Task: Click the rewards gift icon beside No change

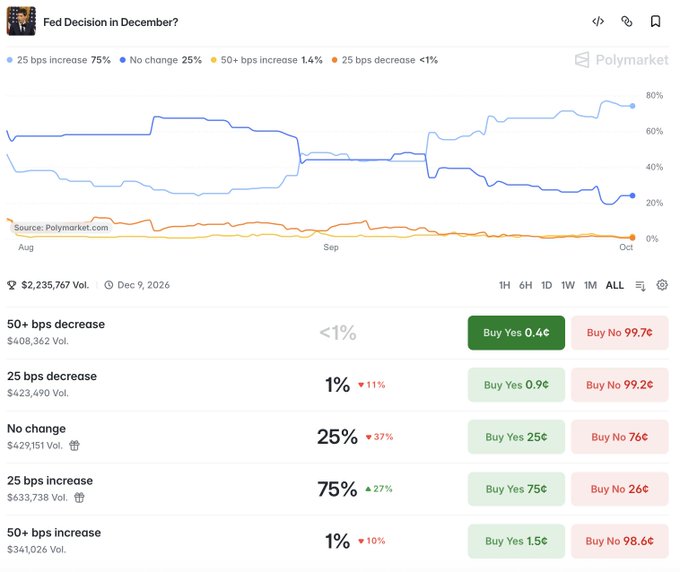Action: pos(75,445)
